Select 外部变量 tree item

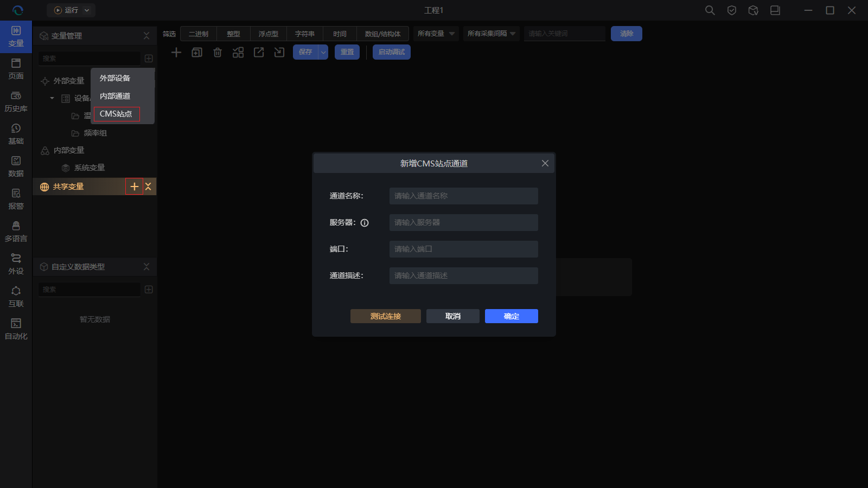(x=69, y=81)
